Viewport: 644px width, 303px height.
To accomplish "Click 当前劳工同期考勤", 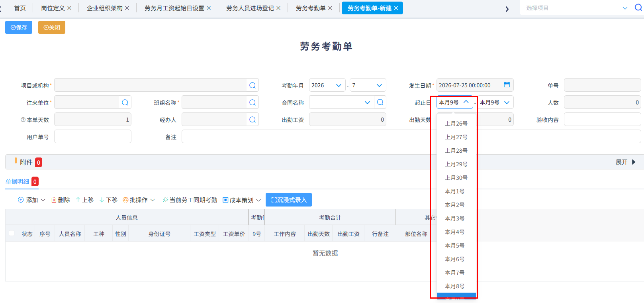I will click(190, 200).
